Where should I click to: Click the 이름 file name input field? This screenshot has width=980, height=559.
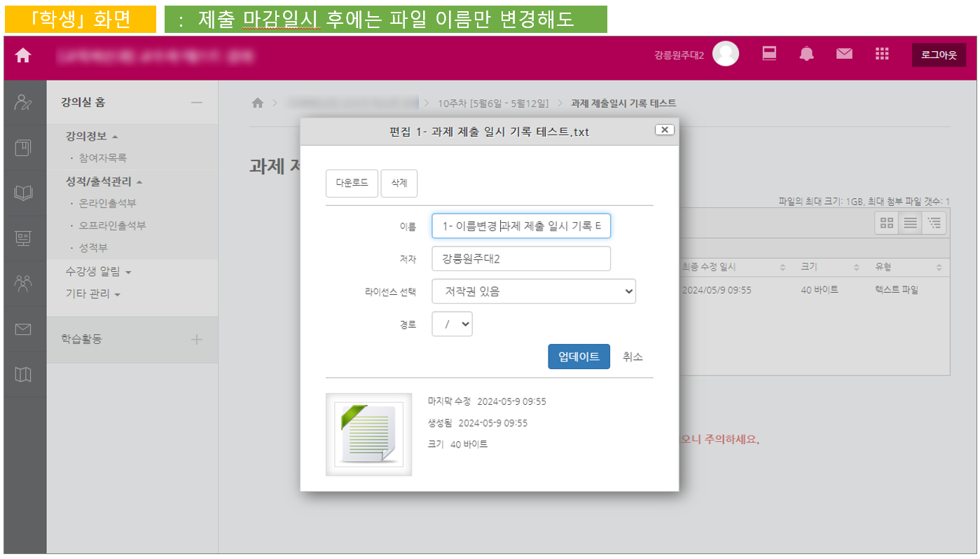pyautogui.click(x=521, y=226)
